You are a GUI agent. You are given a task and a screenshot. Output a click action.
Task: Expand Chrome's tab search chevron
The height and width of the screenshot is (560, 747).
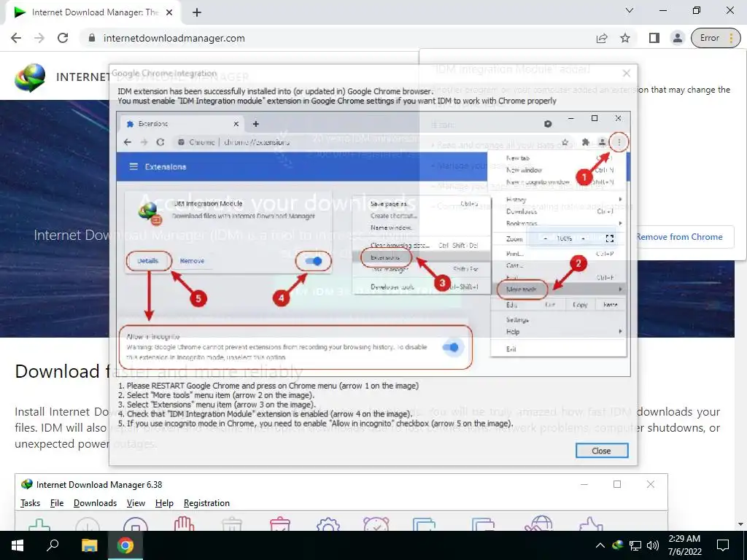[x=630, y=10]
